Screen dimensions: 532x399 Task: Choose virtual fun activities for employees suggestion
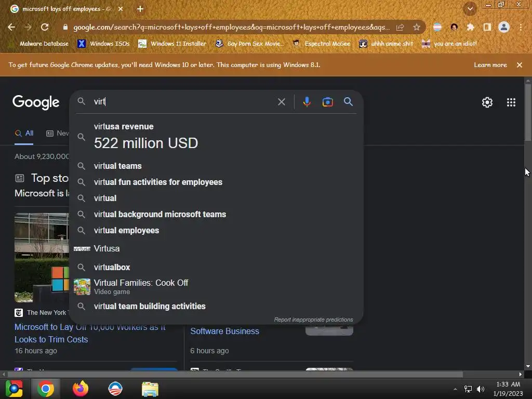(x=216, y=182)
